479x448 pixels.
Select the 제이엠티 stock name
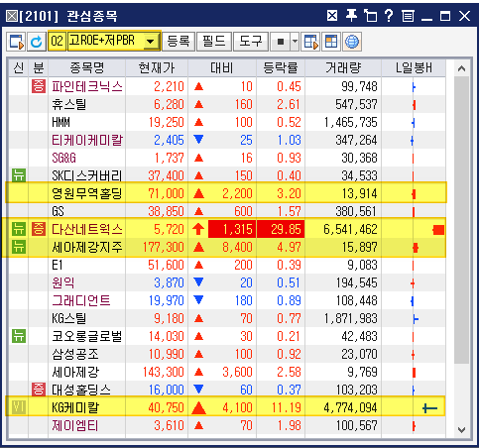click(75, 425)
